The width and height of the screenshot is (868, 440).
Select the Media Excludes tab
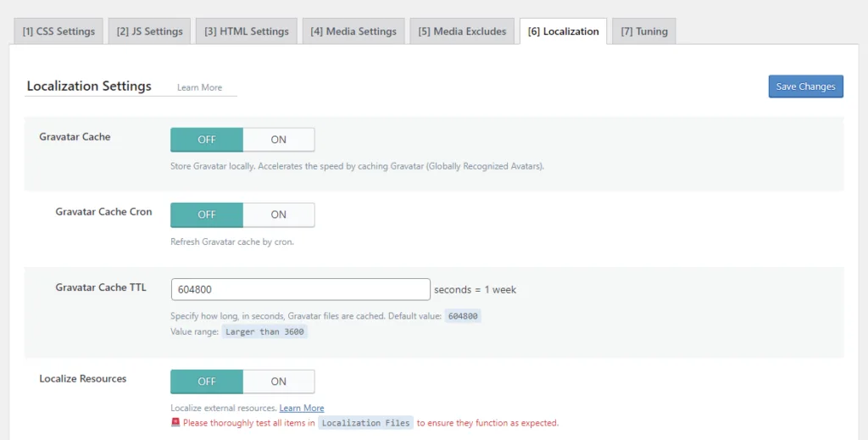[461, 31]
